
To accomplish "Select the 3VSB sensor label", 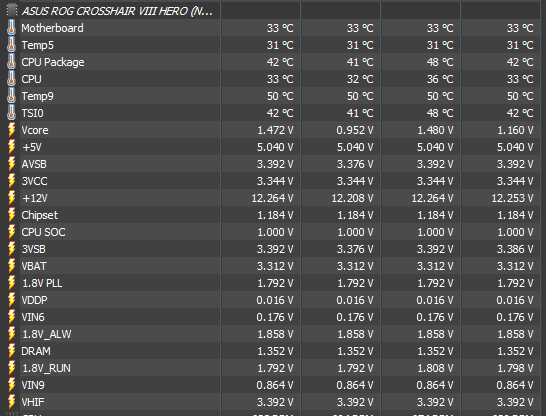I will 34,249.
